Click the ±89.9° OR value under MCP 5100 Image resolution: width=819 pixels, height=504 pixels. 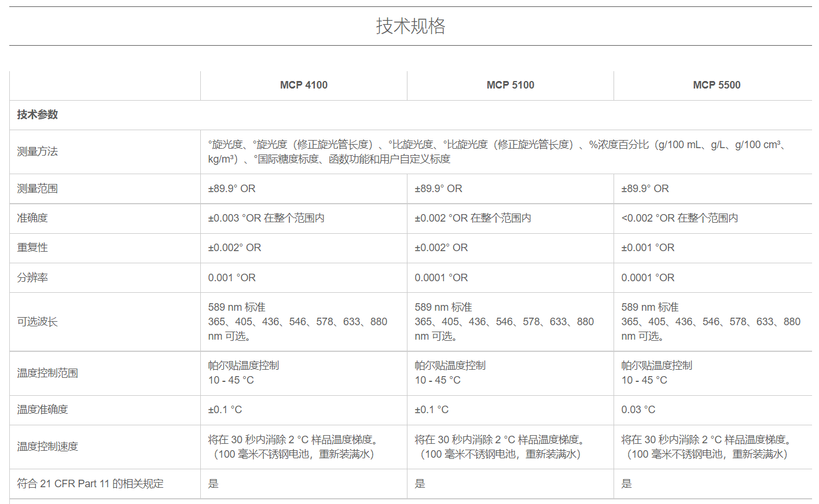[438, 189]
